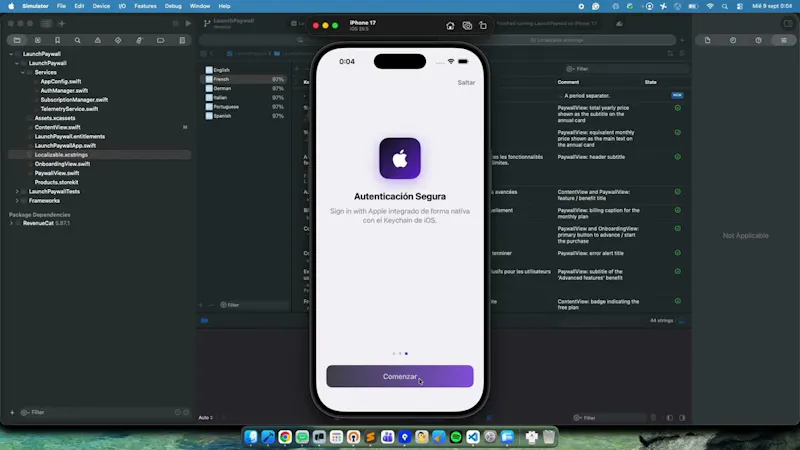
Task: Select the English language row
Action: 245,70
